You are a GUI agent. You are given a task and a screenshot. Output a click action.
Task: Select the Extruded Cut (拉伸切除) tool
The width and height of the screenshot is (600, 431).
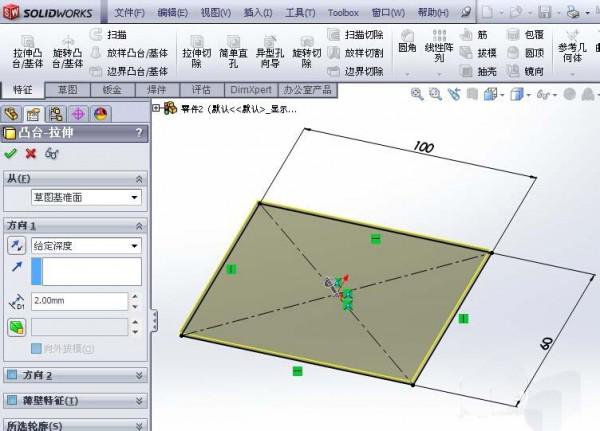[197, 52]
